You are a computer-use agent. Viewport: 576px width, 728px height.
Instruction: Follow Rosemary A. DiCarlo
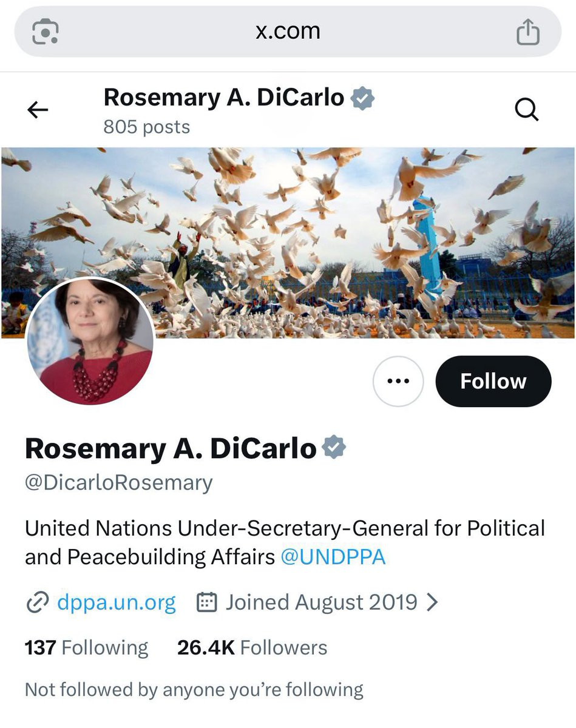493,382
